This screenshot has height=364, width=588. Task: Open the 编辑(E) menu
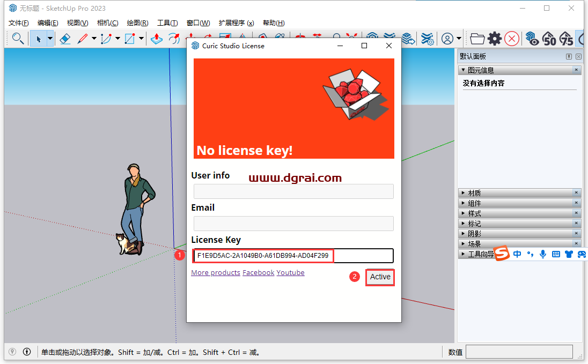point(48,23)
